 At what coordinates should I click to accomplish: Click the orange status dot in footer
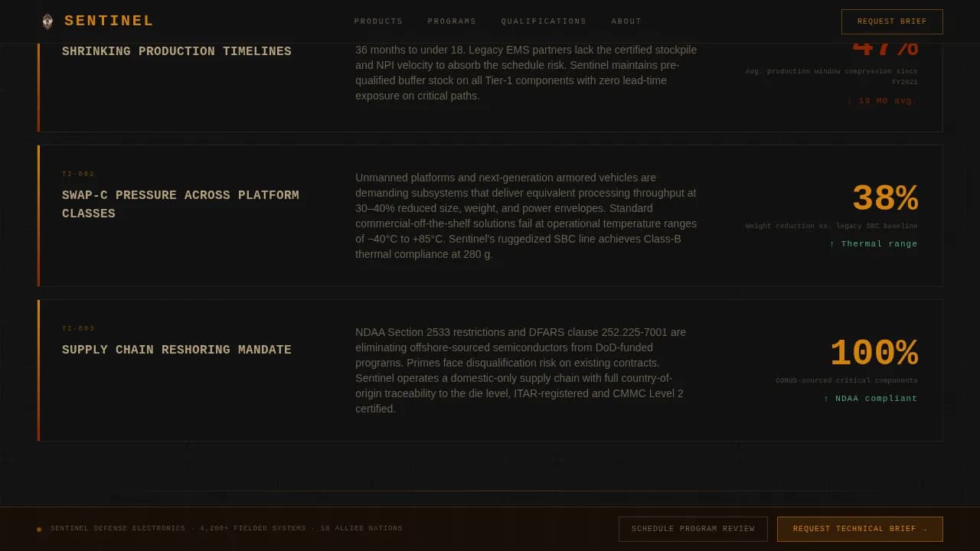click(39, 529)
